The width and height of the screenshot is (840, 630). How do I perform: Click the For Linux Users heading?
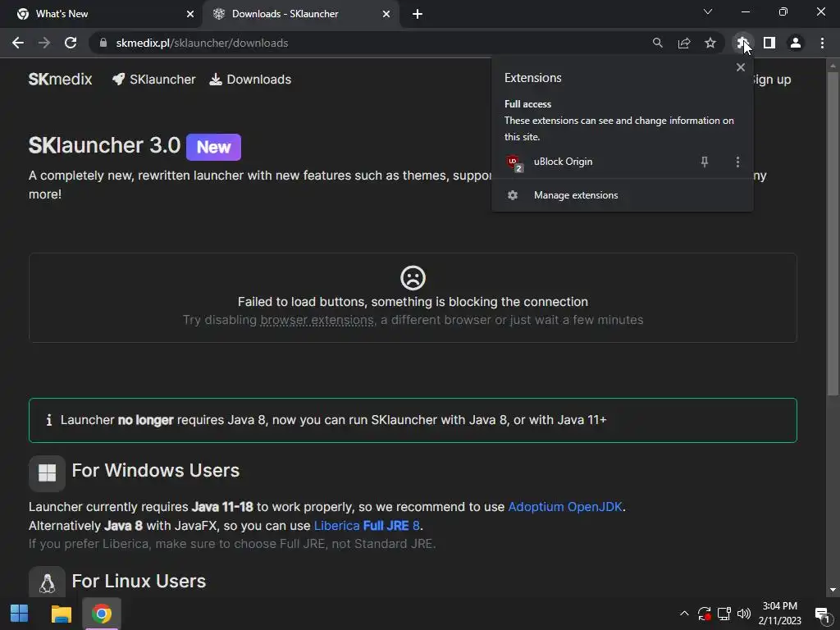coord(139,582)
